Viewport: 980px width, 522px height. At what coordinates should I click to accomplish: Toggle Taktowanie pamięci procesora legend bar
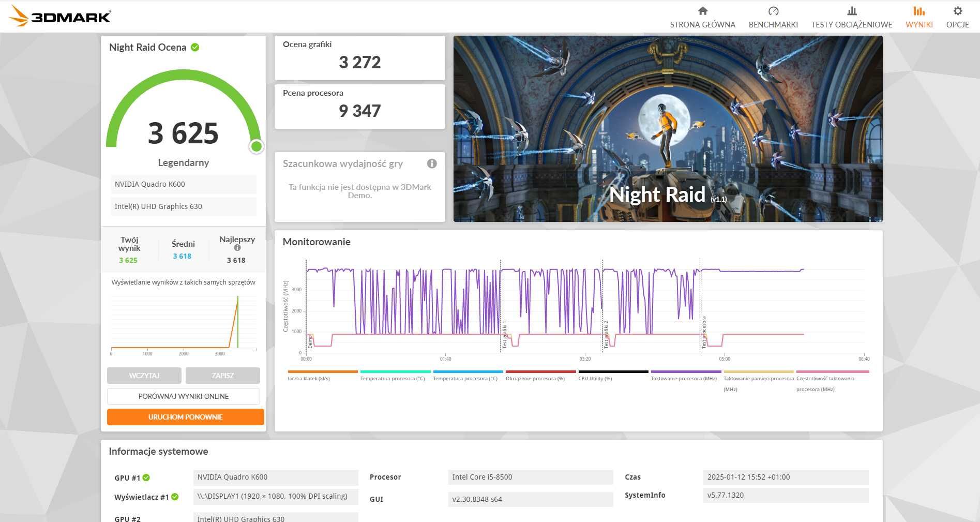(759, 371)
